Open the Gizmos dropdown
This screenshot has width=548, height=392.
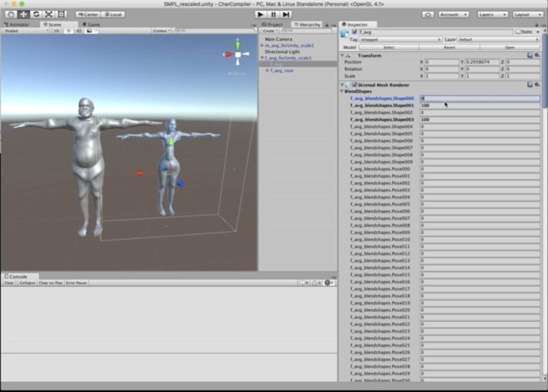click(x=161, y=31)
